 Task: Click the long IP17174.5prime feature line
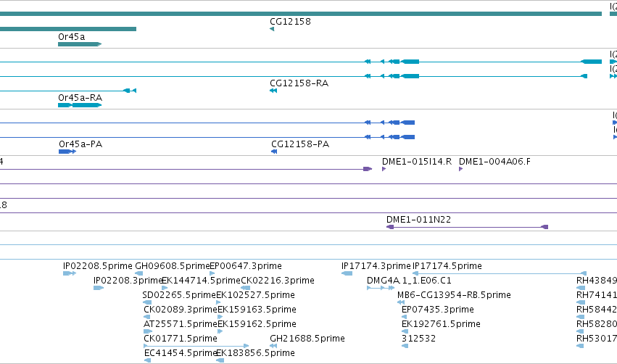click(500, 273)
